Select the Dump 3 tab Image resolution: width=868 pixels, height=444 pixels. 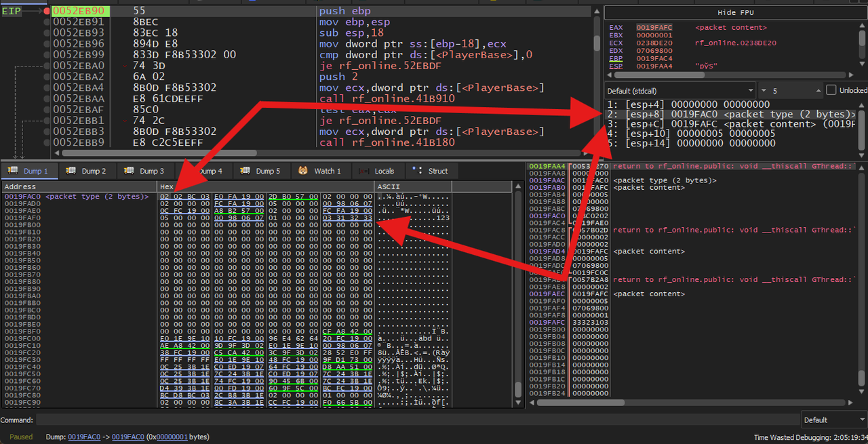click(x=145, y=171)
